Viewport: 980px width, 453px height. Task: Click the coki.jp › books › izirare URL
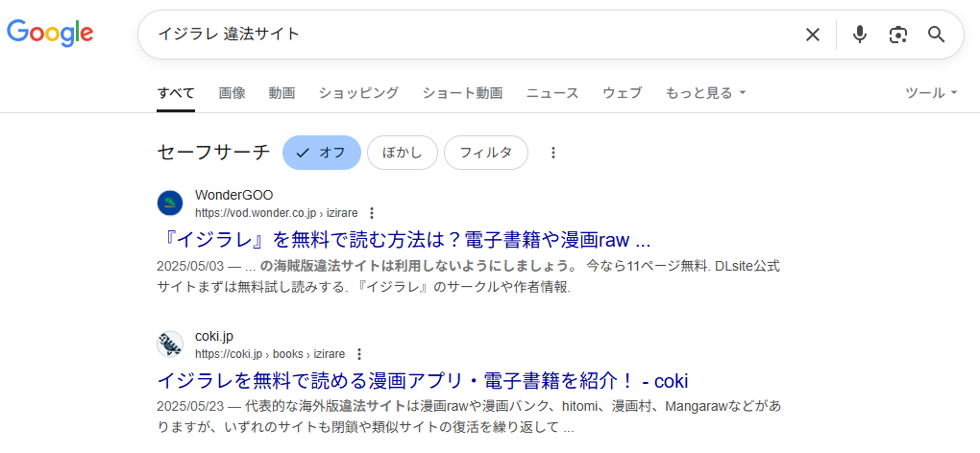point(270,354)
